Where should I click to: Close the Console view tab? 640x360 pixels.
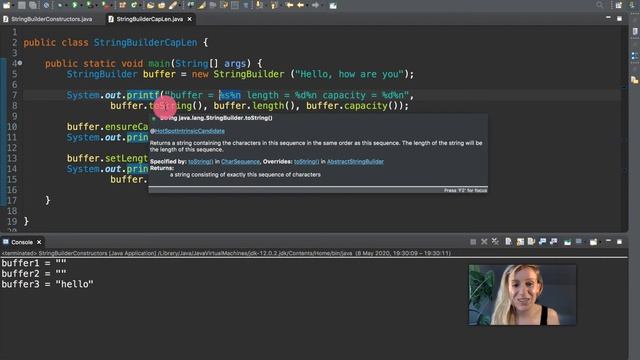coord(39,242)
